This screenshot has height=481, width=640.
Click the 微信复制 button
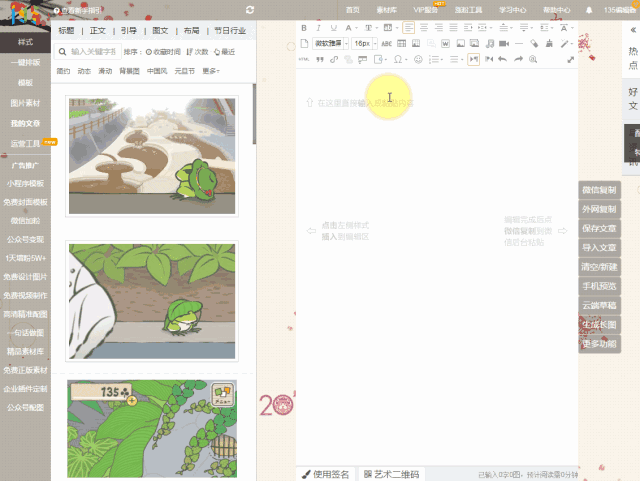pos(599,190)
